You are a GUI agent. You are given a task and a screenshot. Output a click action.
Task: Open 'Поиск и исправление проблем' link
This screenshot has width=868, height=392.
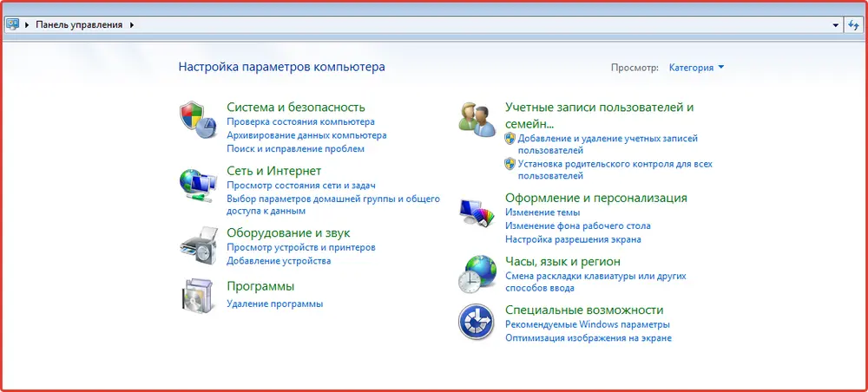pos(296,148)
